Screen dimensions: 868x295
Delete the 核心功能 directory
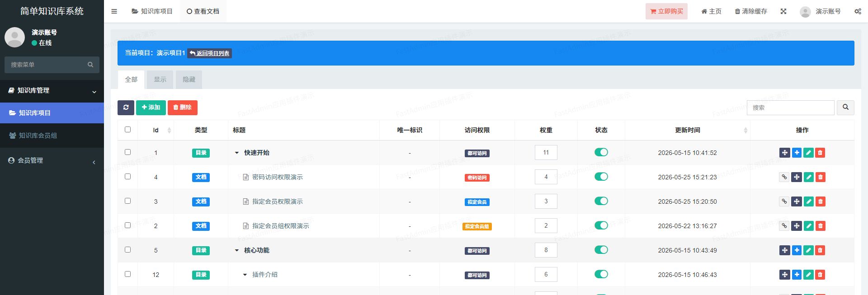(820, 250)
